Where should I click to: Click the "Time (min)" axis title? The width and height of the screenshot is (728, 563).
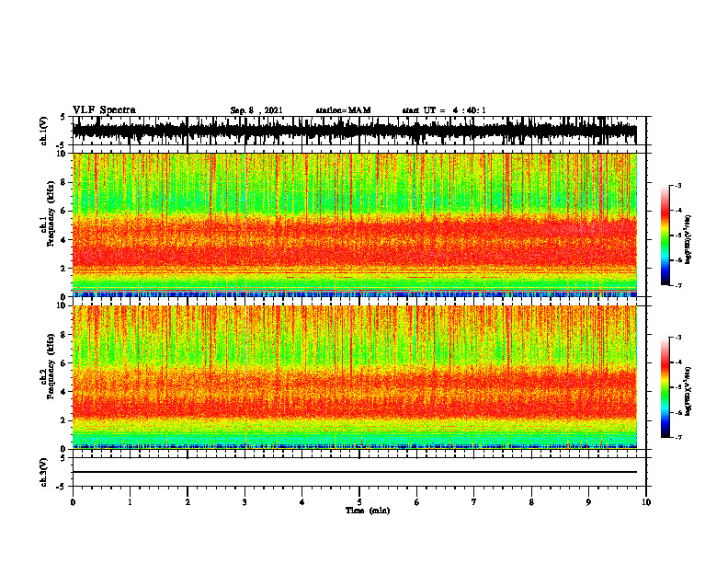368,511
